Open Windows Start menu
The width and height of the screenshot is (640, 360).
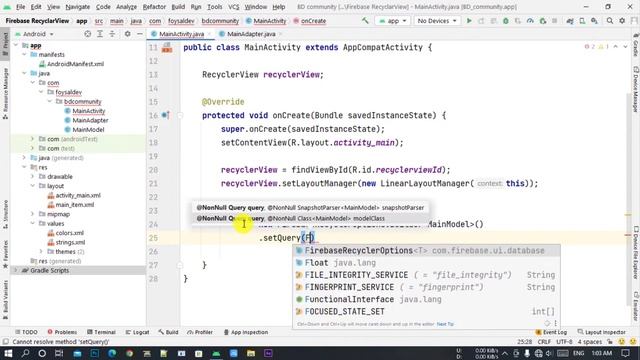pyautogui.click(x=8, y=353)
